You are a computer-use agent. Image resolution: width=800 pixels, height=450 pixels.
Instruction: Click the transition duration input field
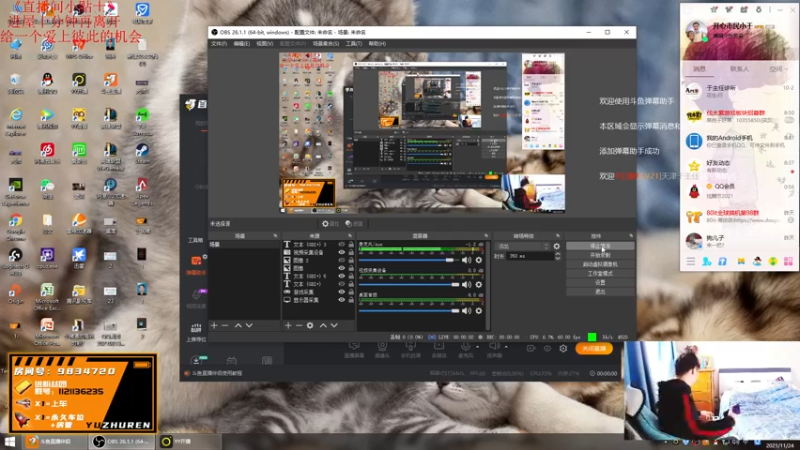530,256
